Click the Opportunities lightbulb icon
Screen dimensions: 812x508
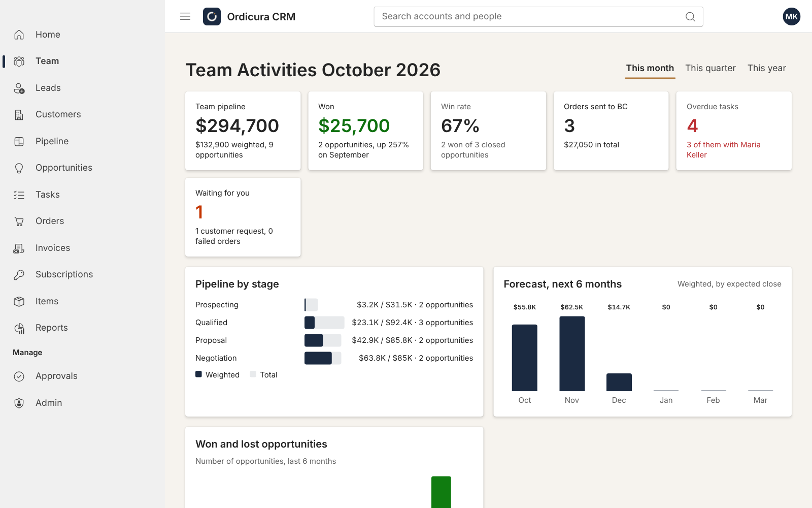19,168
